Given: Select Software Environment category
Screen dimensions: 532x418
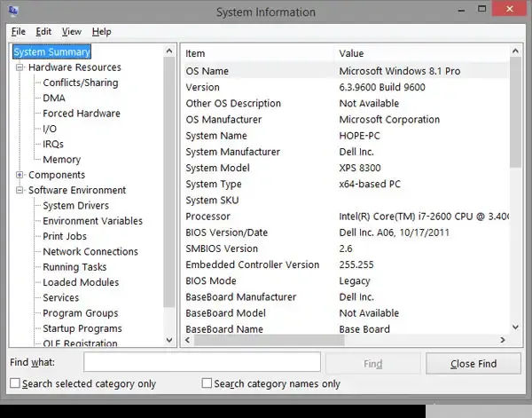Looking at the screenshot, I should [x=77, y=190].
